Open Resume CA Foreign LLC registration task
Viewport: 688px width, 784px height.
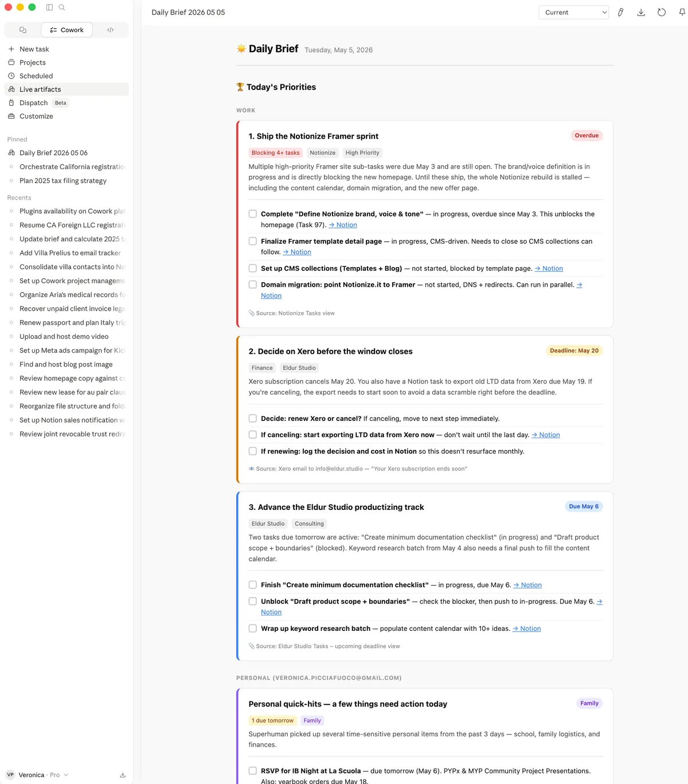pyautogui.click(x=67, y=225)
